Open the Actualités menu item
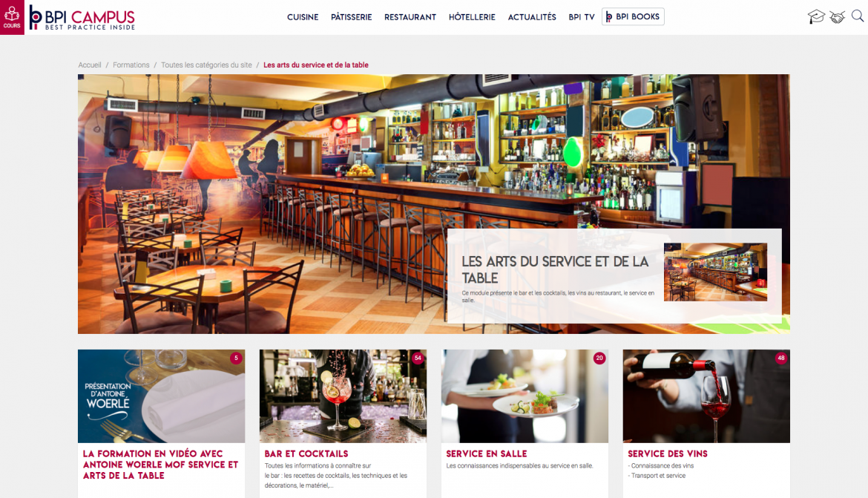Screen dimensions: 868x498 [532, 17]
